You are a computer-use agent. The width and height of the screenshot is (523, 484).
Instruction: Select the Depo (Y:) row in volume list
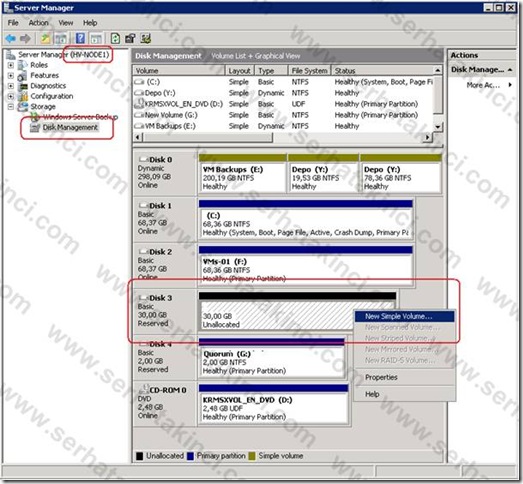tap(284, 93)
